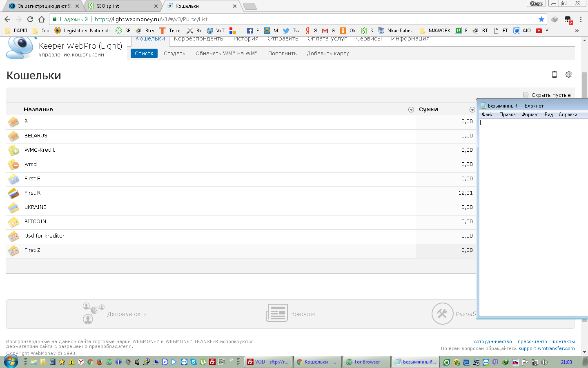588x368 pixels.
Task: Click the Новости panel
Action: [290, 314]
